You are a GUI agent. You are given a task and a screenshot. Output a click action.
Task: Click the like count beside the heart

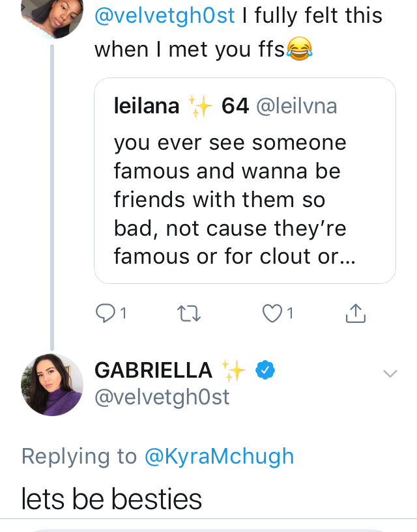coord(290,315)
